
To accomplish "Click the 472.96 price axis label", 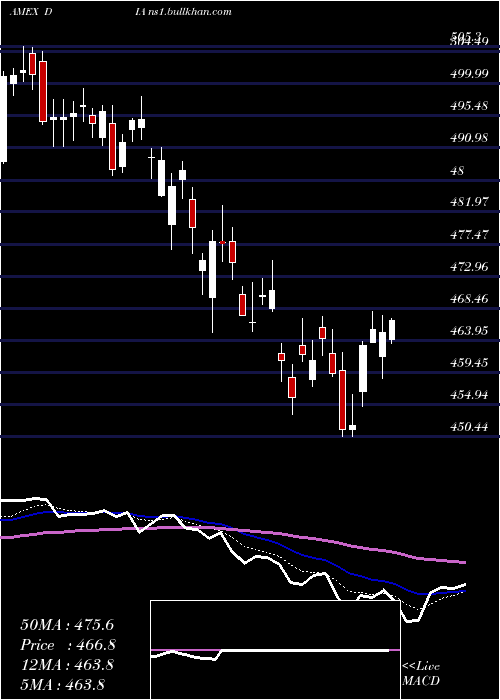I will coord(469,267).
